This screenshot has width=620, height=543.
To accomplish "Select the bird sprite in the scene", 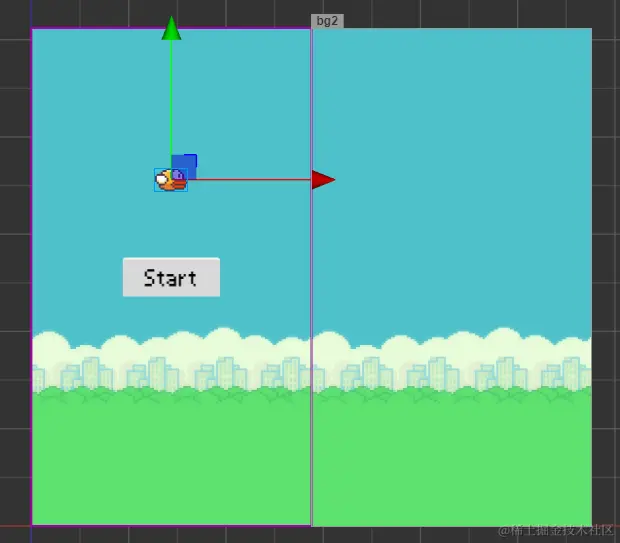I will tap(171, 180).
